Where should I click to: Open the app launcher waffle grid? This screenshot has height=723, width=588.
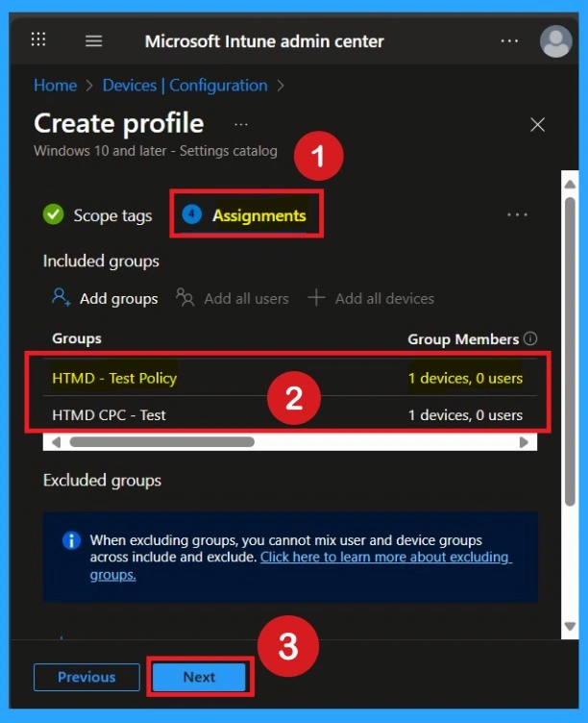click(x=38, y=39)
